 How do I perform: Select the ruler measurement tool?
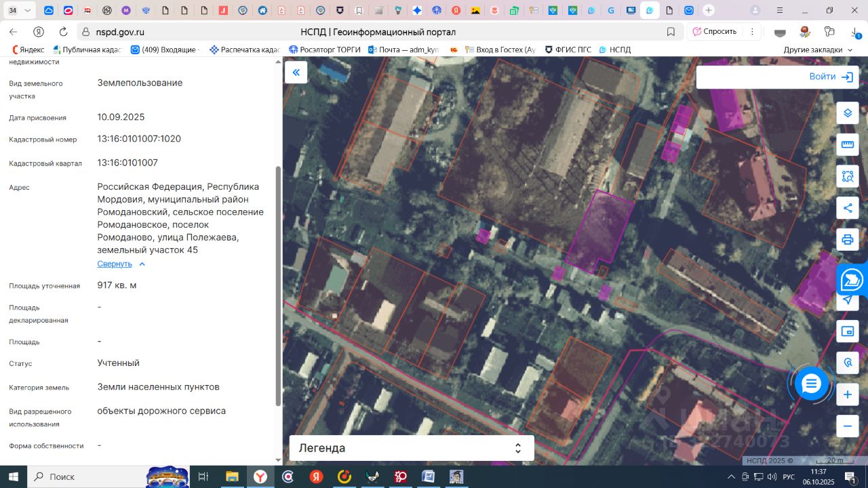[847, 144]
